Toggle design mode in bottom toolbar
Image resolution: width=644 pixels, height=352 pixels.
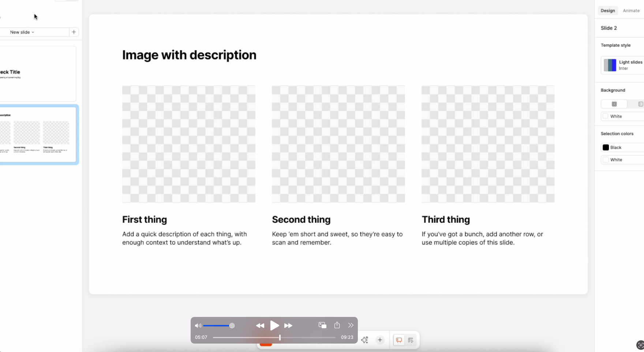411,340
